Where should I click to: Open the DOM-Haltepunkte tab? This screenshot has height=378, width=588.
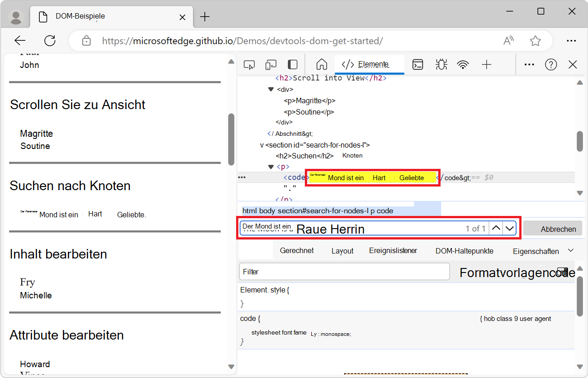(x=465, y=250)
